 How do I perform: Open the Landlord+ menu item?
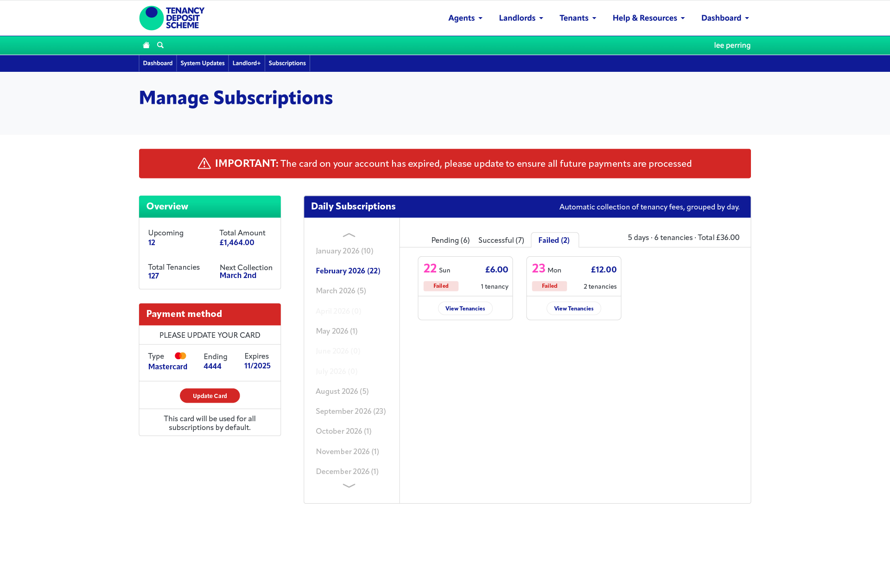click(246, 63)
